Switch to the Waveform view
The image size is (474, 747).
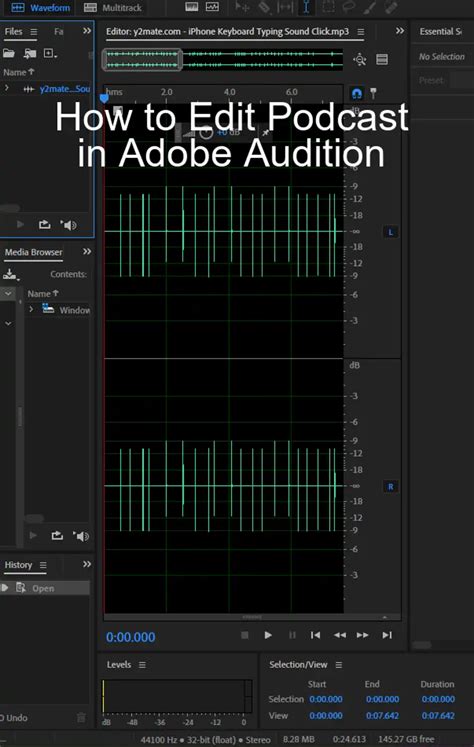point(40,8)
